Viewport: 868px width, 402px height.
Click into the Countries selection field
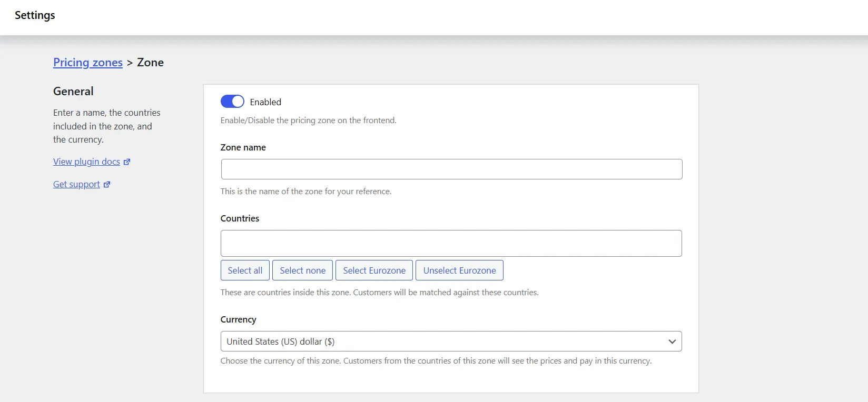[x=451, y=243]
